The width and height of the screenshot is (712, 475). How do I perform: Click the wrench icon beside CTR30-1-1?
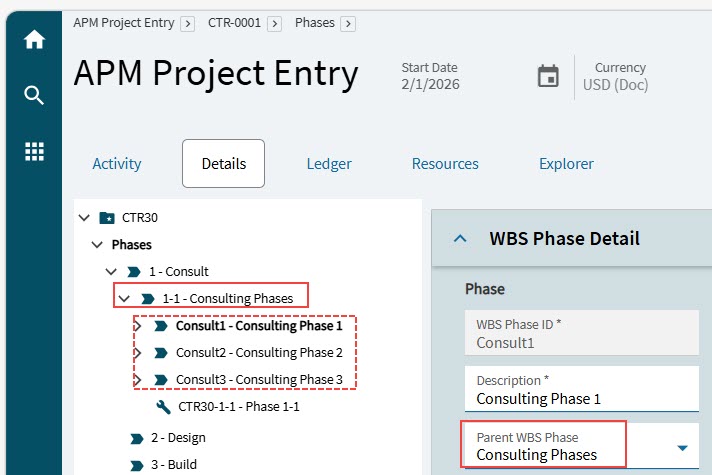point(163,407)
